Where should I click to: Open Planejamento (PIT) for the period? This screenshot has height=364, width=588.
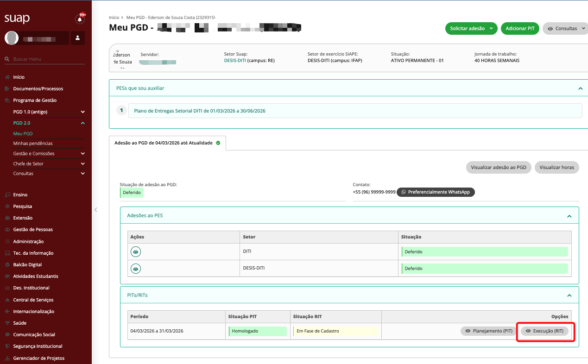488,331
